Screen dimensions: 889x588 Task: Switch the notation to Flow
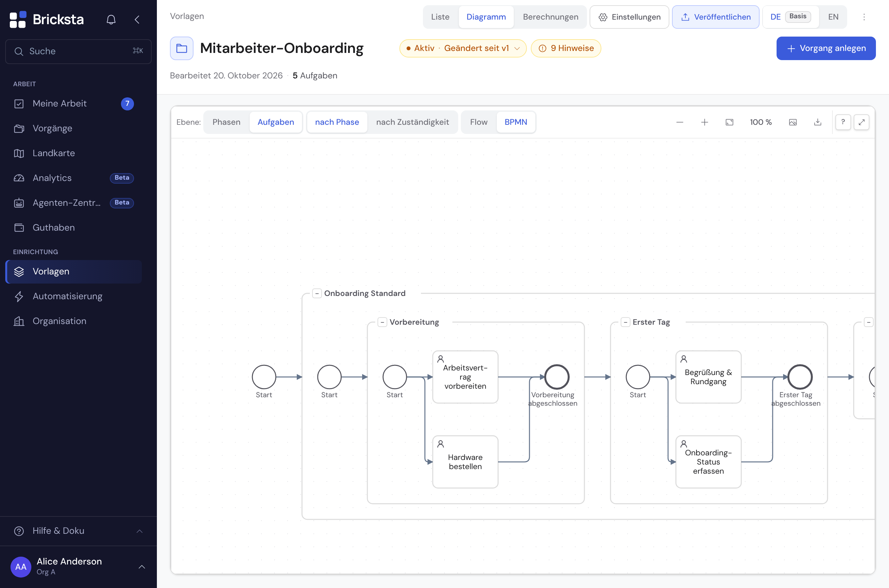point(478,122)
